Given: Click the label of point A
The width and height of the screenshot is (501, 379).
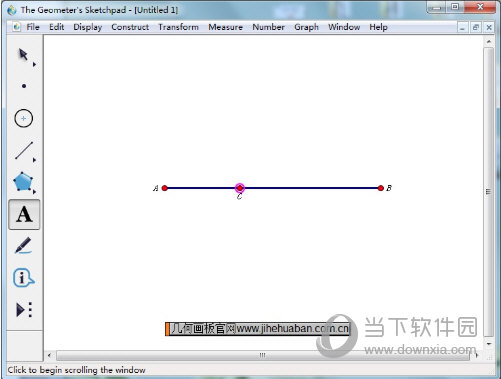Looking at the screenshot, I should [x=156, y=188].
